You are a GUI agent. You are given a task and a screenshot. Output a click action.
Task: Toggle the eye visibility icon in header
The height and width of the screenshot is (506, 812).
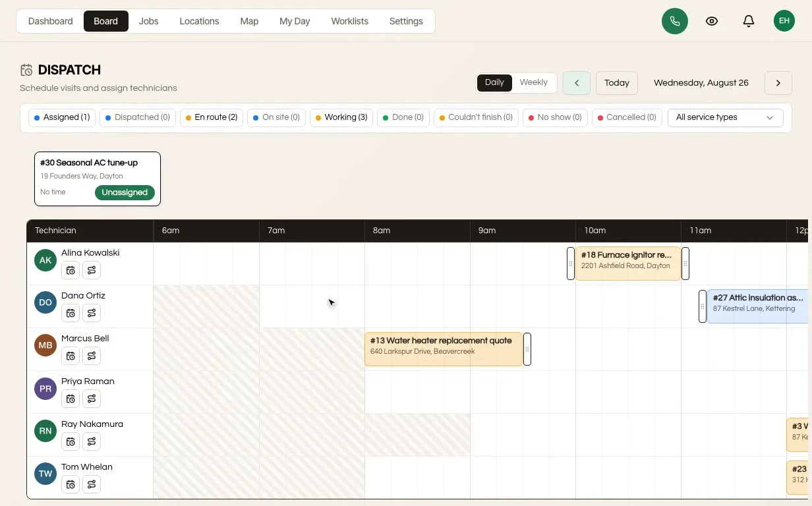(x=711, y=21)
